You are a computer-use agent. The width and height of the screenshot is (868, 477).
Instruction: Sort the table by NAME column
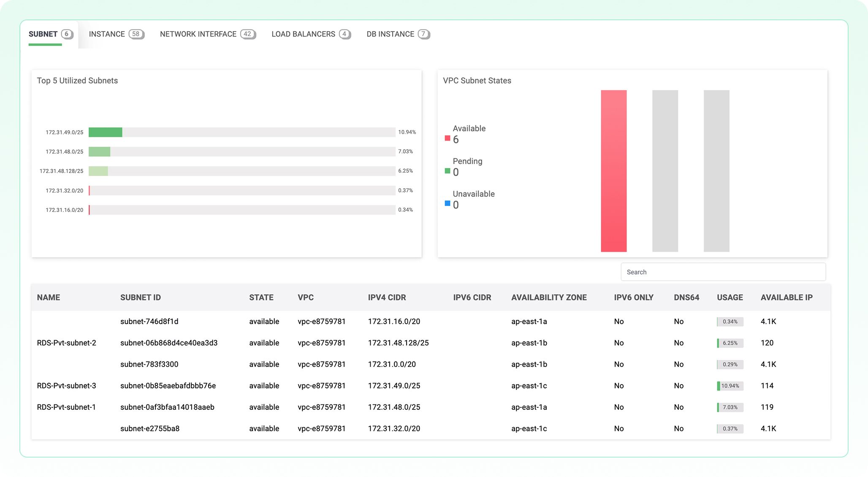coord(48,297)
